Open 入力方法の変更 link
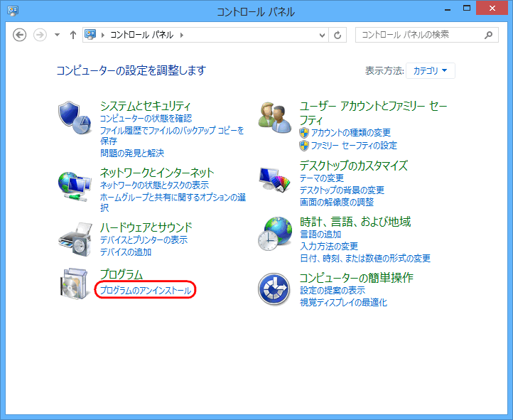The image size is (513, 420). pyautogui.click(x=329, y=246)
